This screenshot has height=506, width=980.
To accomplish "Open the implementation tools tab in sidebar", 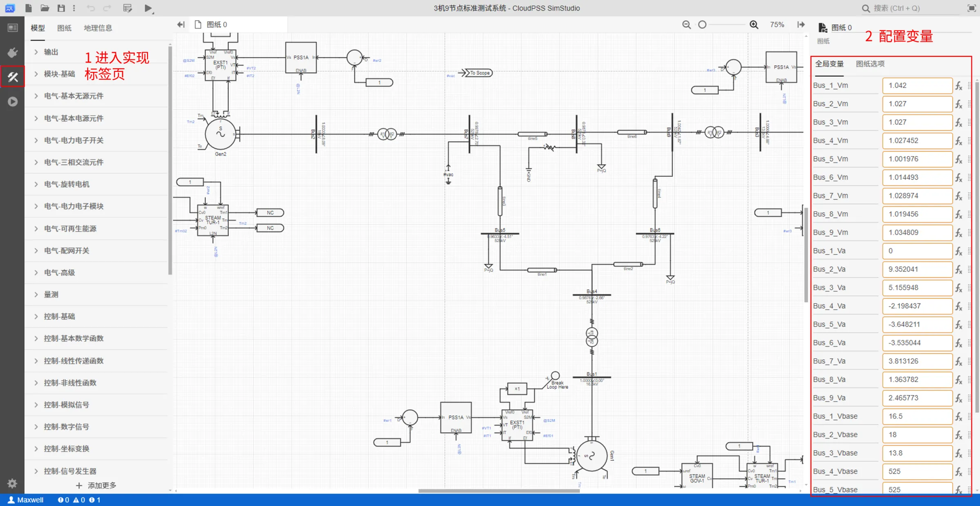I will (x=12, y=76).
